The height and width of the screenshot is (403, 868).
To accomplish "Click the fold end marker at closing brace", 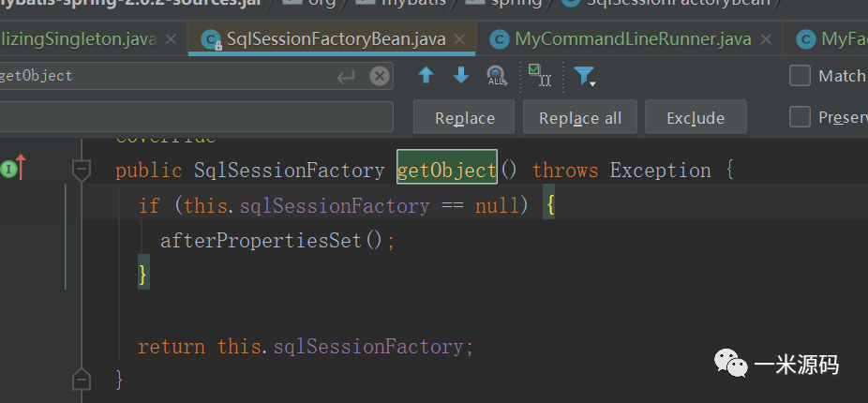I will (82, 379).
